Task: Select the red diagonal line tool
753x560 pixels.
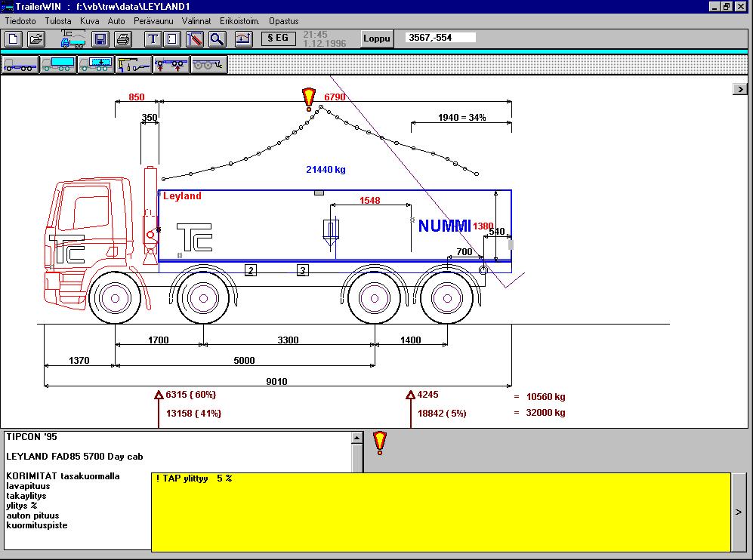Action: (x=195, y=39)
